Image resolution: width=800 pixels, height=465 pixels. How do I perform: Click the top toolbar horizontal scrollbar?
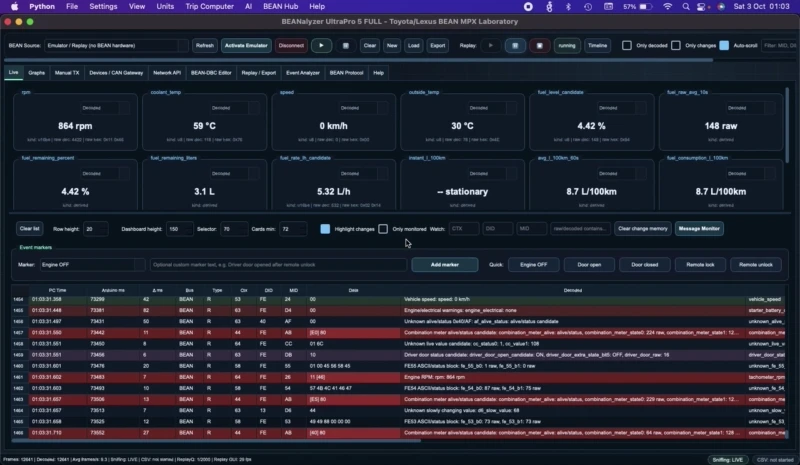[x=357, y=60]
